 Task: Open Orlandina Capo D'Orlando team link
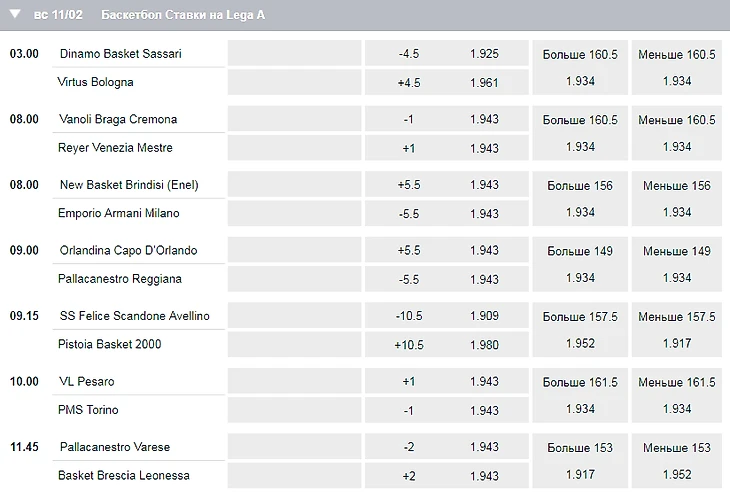(x=128, y=250)
